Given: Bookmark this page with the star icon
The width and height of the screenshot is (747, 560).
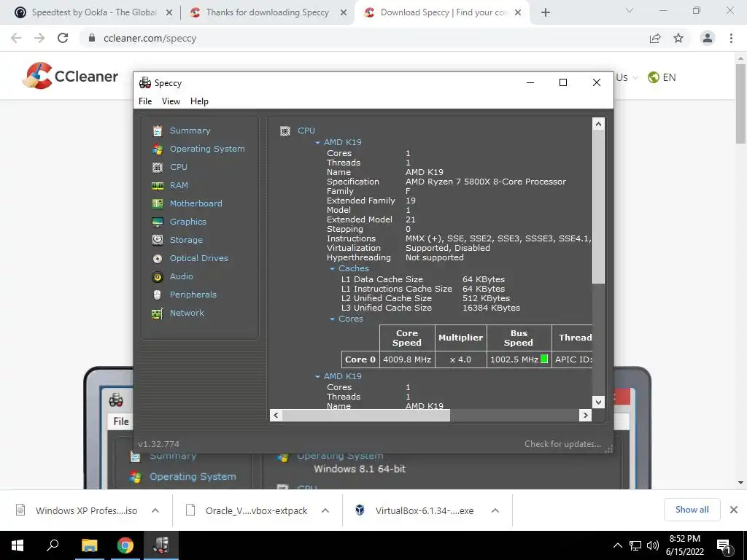Looking at the screenshot, I should click(x=678, y=38).
